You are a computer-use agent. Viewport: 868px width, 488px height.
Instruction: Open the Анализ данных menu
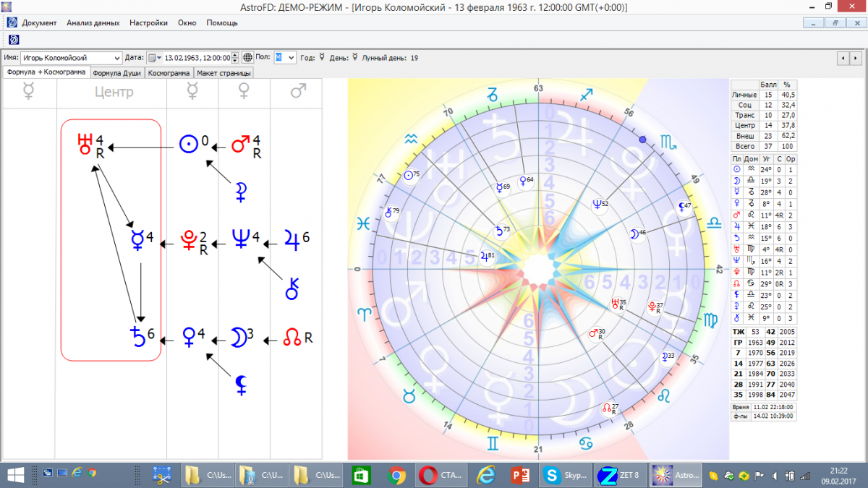(93, 22)
